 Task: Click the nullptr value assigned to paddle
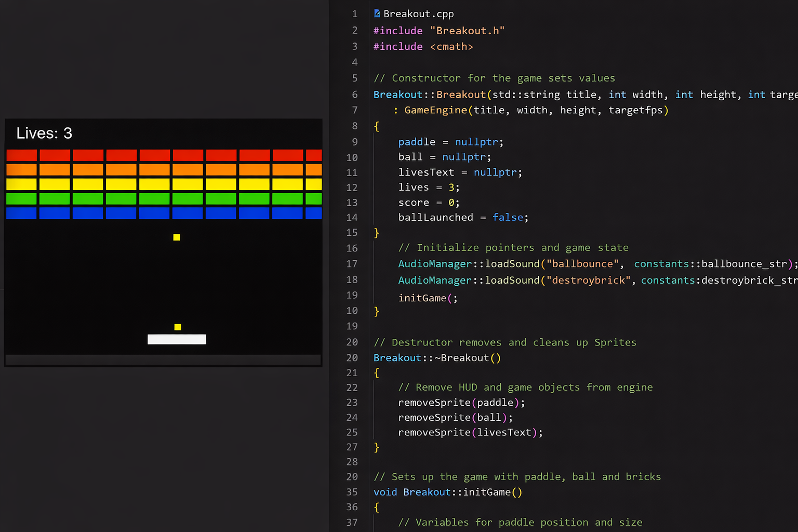point(476,141)
